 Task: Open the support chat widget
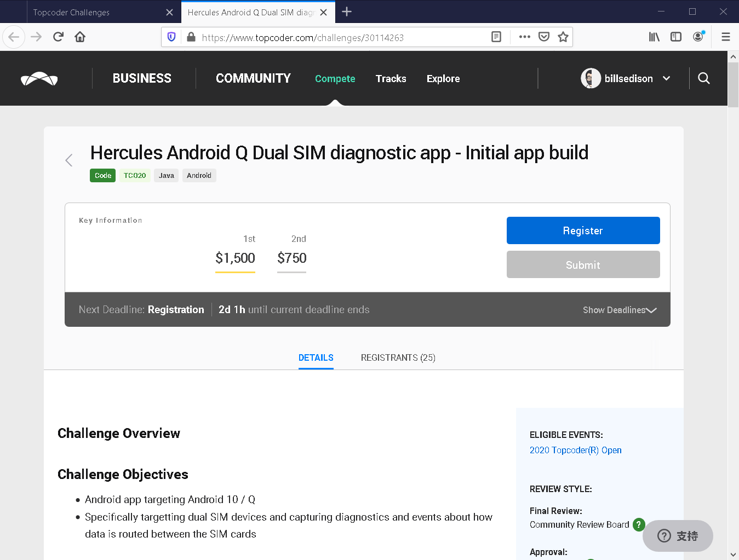678,535
